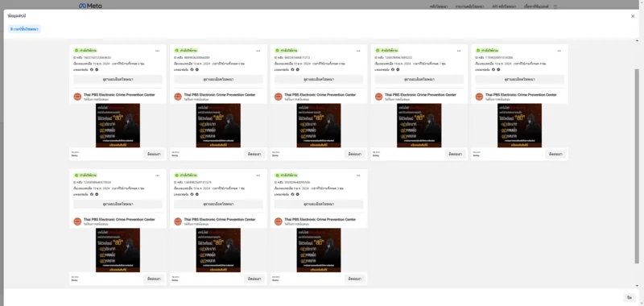Click ดูรายละเอียดโฆษณา button on first top-row card
This screenshot has height=306, width=644.
click(118, 79)
